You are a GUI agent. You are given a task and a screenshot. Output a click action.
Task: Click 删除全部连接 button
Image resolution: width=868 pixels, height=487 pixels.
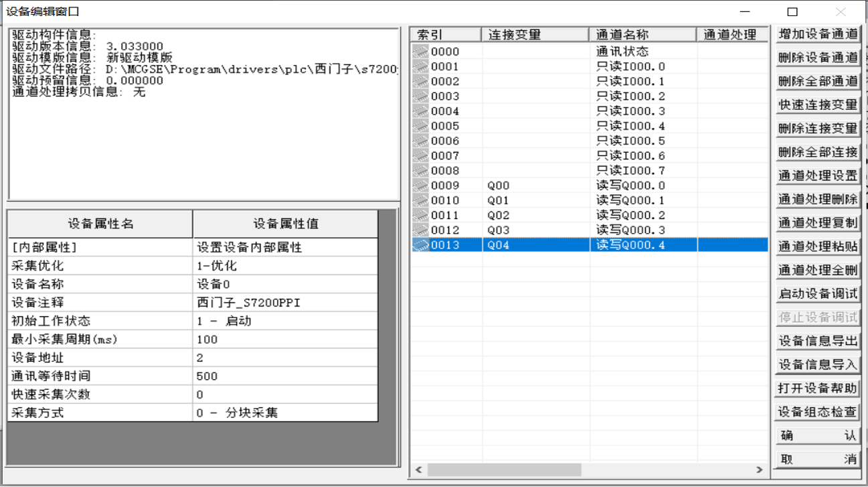[x=818, y=152]
